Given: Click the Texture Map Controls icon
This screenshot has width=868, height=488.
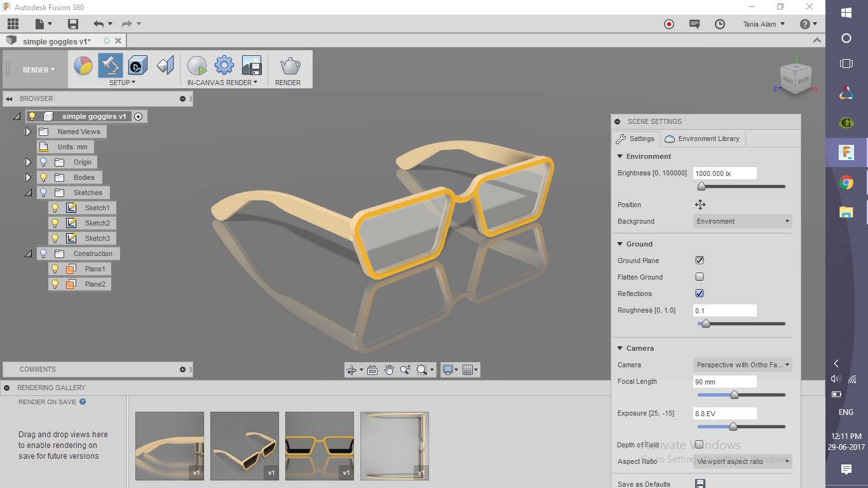Looking at the screenshot, I should [165, 65].
